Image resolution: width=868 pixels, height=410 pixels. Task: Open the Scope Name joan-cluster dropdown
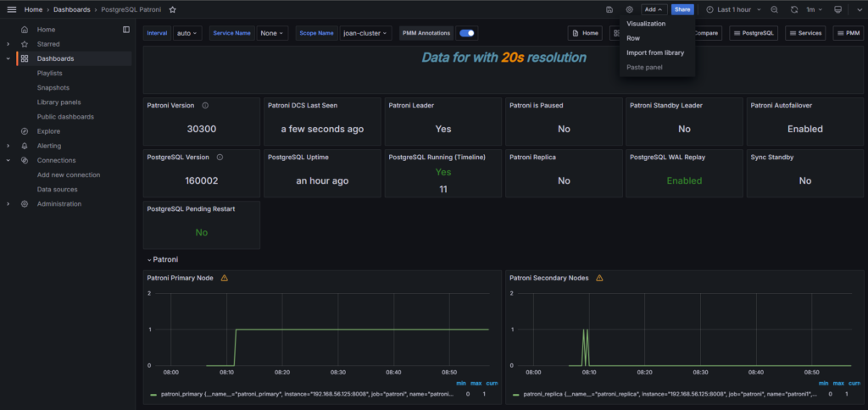coord(365,33)
